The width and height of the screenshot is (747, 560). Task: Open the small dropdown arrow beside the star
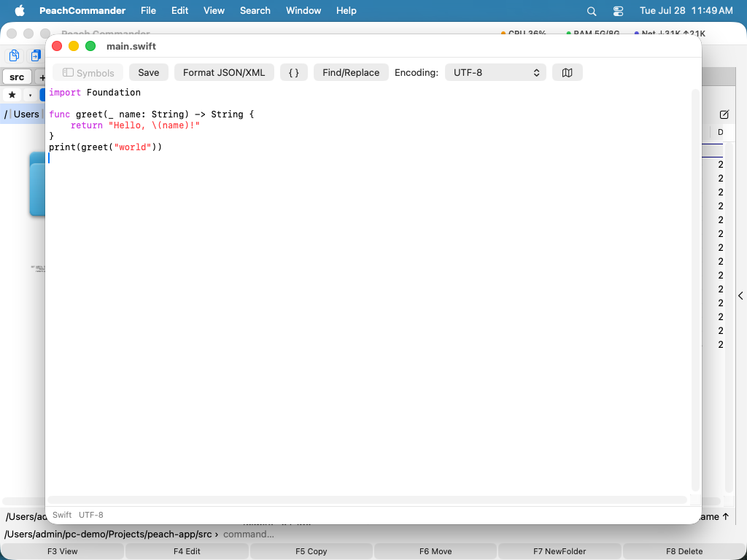[30, 96]
